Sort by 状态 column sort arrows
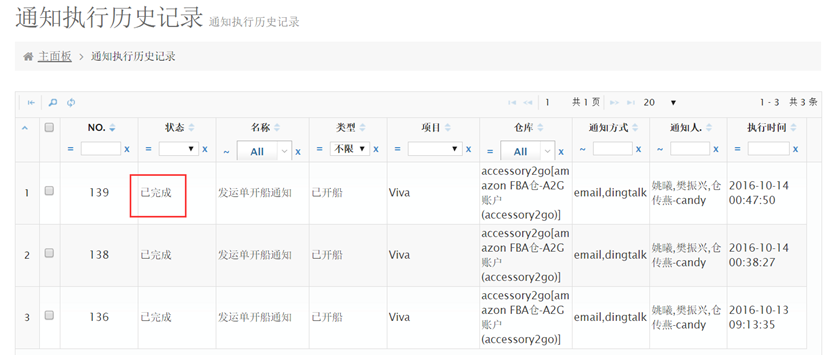The width and height of the screenshot is (829, 360). pyautogui.click(x=191, y=127)
